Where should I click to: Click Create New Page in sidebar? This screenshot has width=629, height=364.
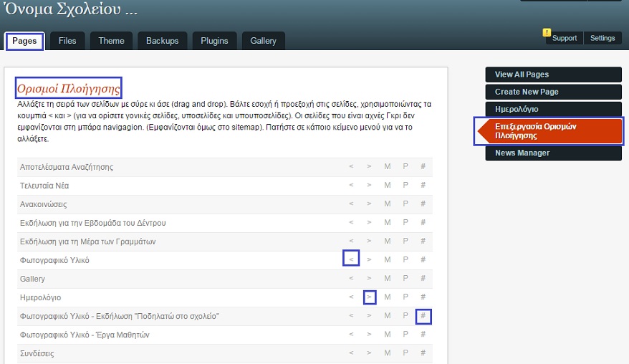(x=553, y=92)
